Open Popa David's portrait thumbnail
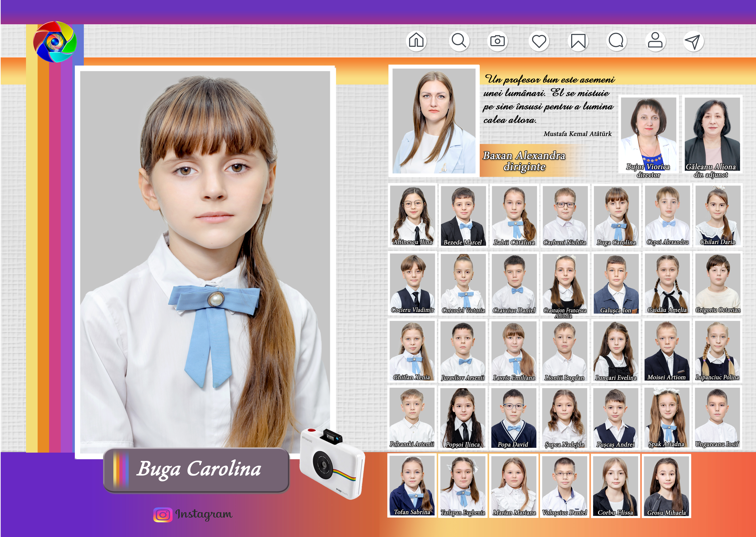 pyautogui.click(x=513, y=417)
